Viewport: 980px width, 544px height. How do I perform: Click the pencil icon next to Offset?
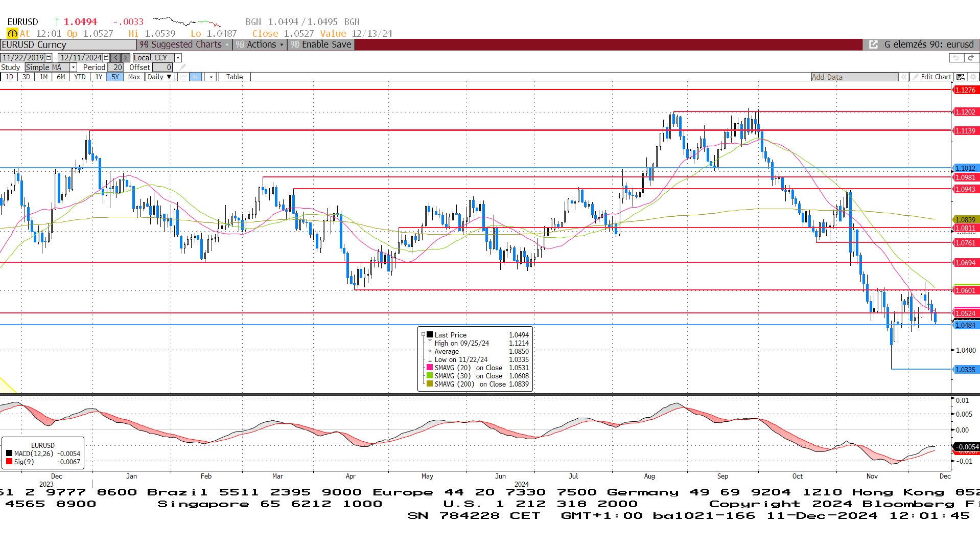[182, 67]
